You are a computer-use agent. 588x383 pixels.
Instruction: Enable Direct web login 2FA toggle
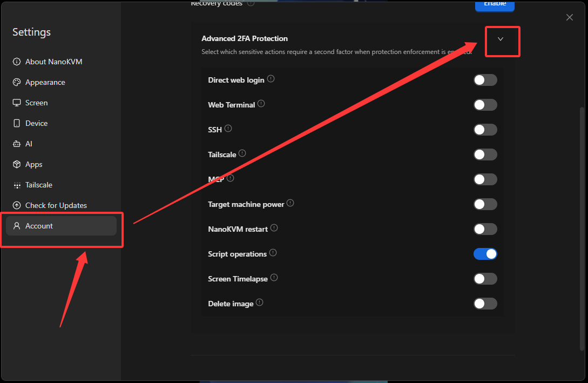click(485, 80)
